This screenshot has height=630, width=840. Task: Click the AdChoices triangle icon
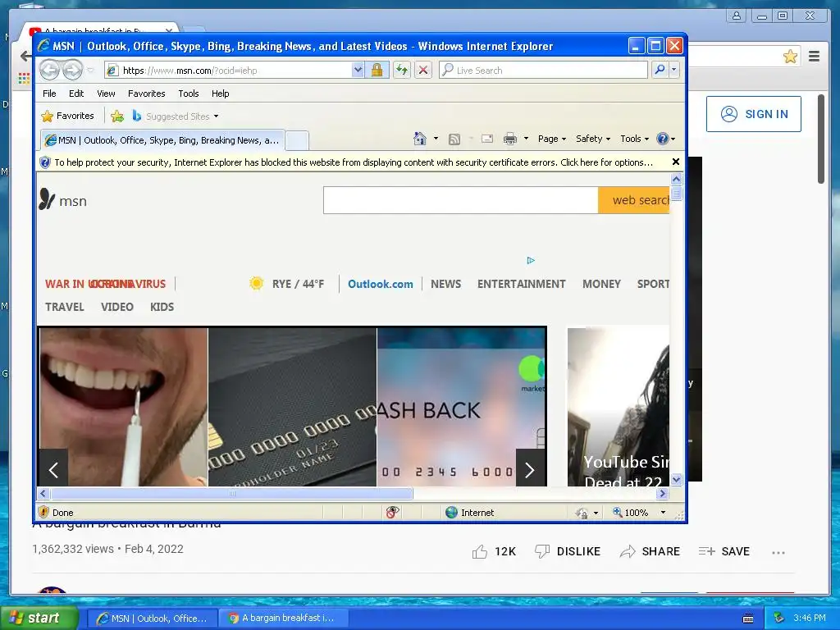[x=531, y=260]
